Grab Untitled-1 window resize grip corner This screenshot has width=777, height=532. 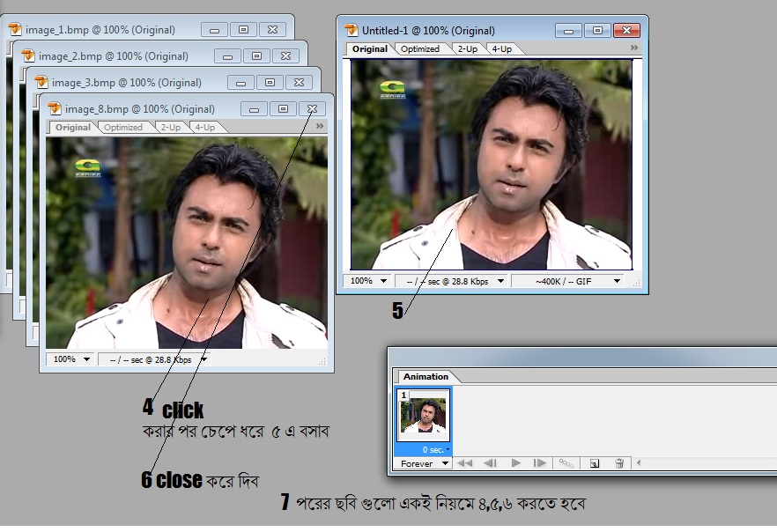tap(637, 283)
